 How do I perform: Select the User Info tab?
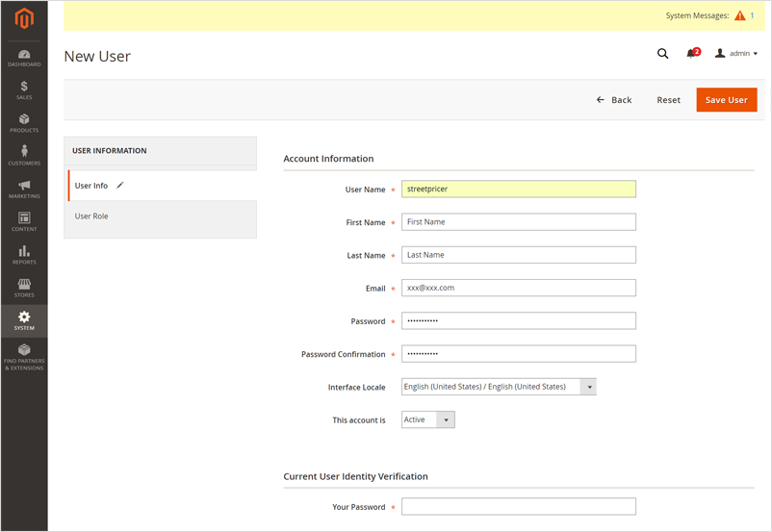pyautogui.click(x=92, y=186)
